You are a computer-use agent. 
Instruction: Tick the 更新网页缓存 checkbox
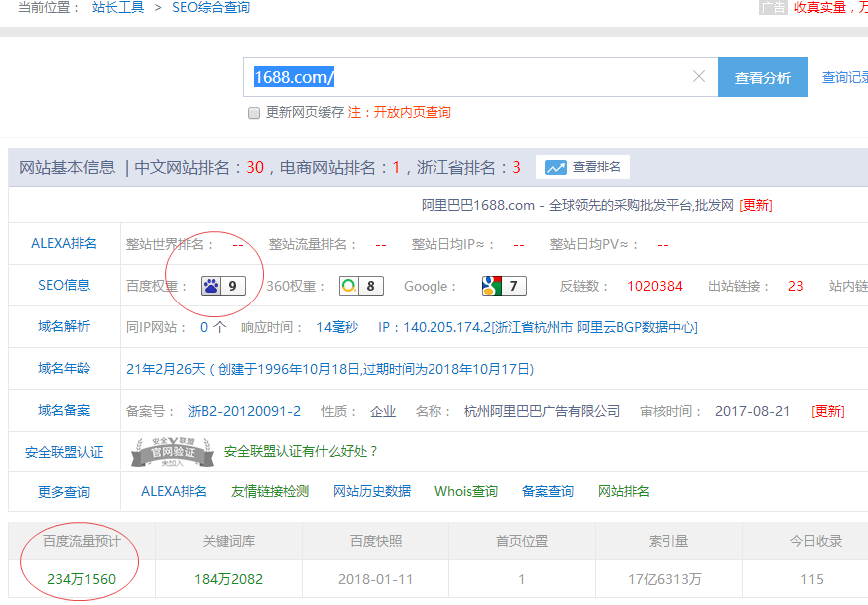[x=254, y=113]
